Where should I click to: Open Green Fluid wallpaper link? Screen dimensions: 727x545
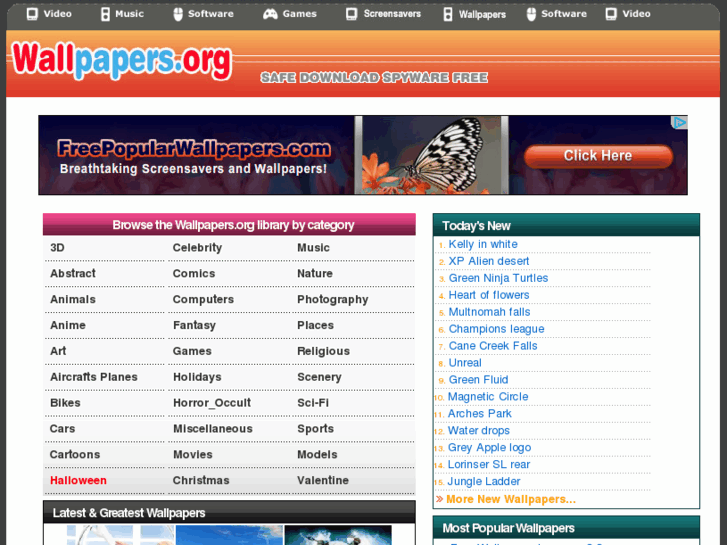pos(478,379)
